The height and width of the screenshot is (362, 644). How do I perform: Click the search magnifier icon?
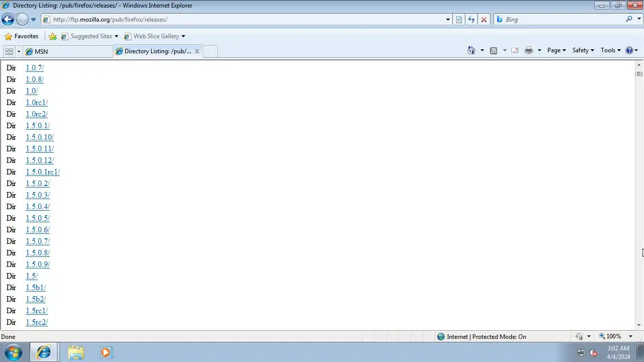pyautogui.click(x=629, y=19)
